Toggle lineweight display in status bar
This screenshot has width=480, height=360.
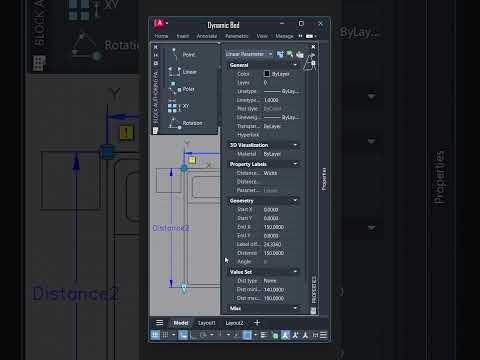(x=264, y=335)
